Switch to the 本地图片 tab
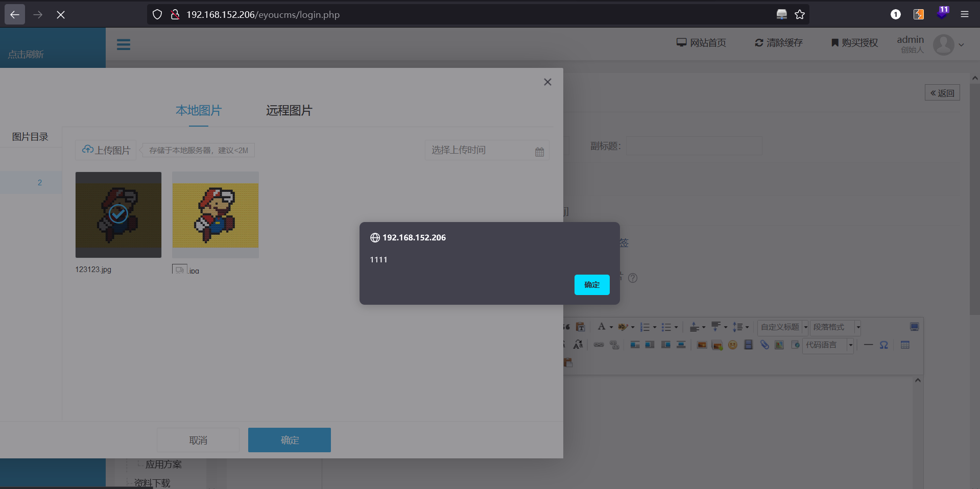 (x=199, y=111)
